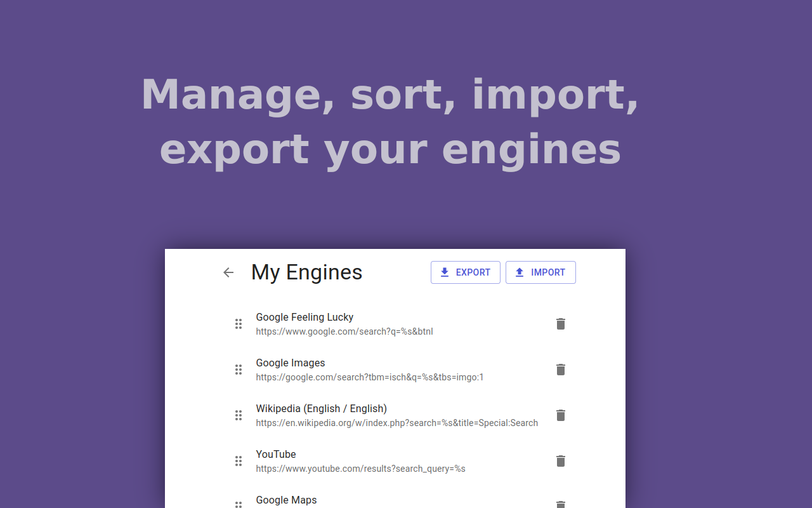Image resolution: width=812 pixels, height=508 pixels.
Task: Click the drag handle beside YouTube
Action: pyautogui.click(x=239, y=460)
